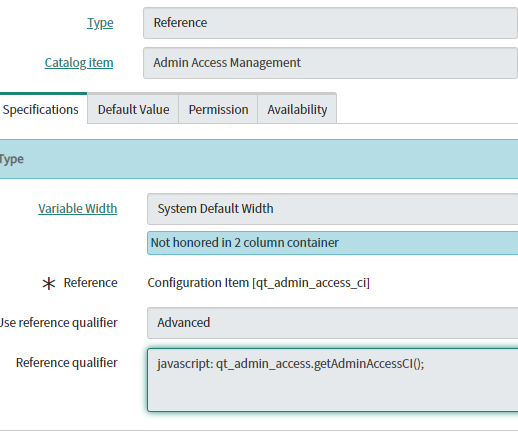Click the Configuration Item reference value
This screenshot has height=432, width=518.
(x=259, y=283)
